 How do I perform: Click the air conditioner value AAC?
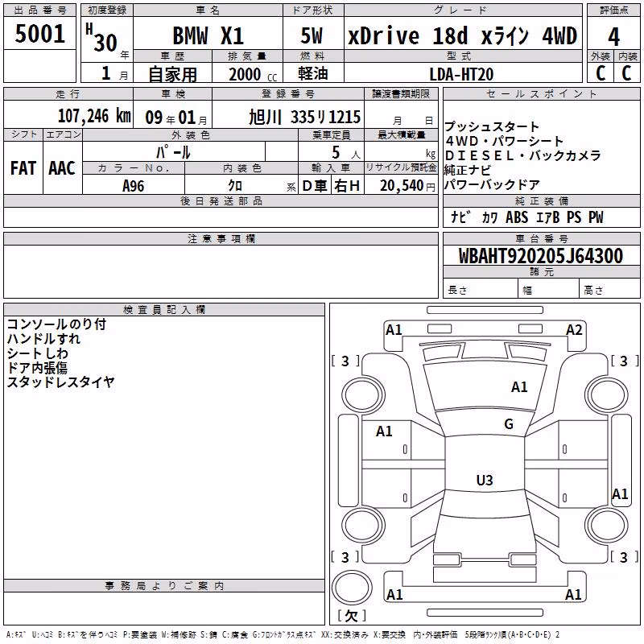pos(62,168)
